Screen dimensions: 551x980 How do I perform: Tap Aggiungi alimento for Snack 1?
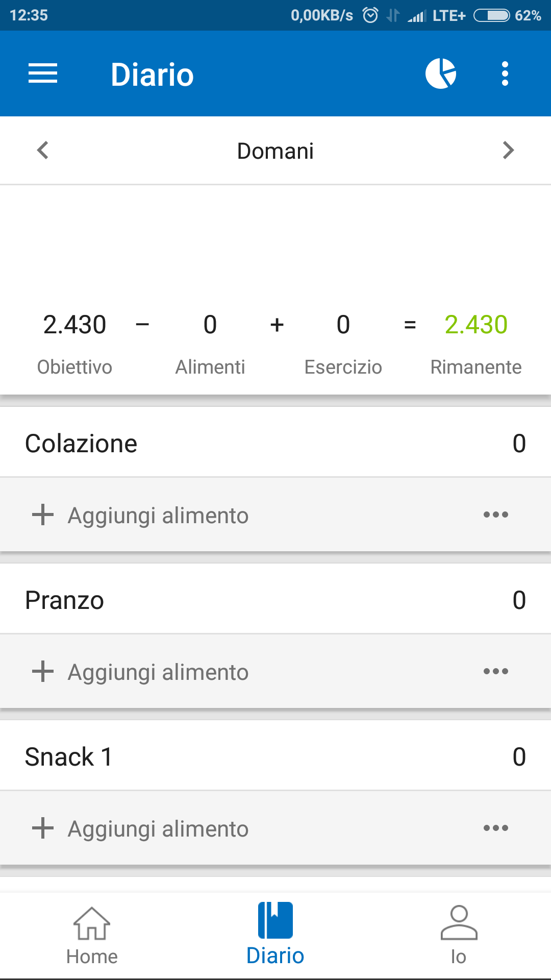[158, 829]
